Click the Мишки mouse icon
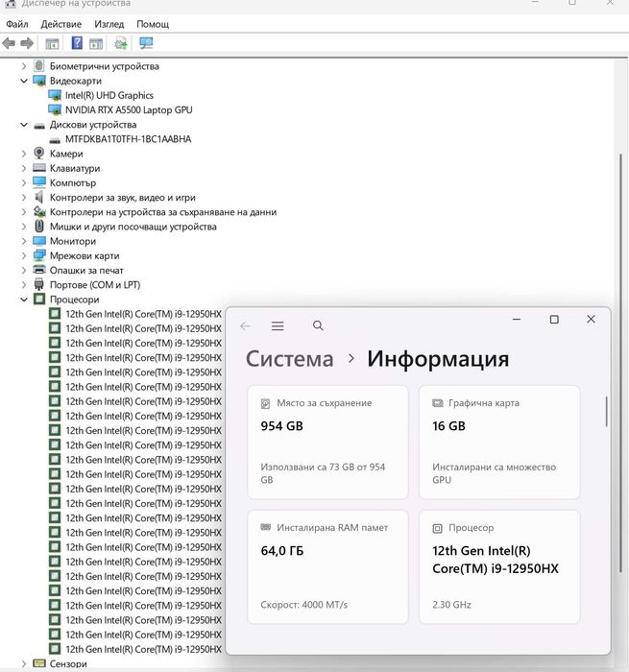Viewport: 629px width, 672px height. pyautogui.click(x=39, y=226)
